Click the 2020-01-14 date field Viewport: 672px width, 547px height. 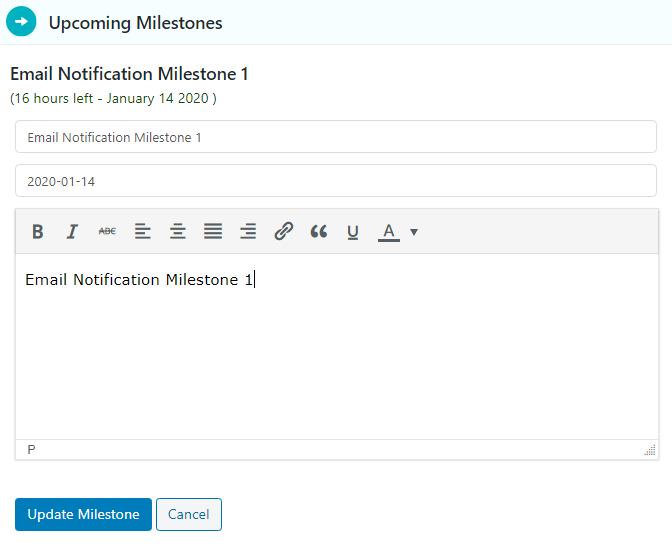[336, 181]
